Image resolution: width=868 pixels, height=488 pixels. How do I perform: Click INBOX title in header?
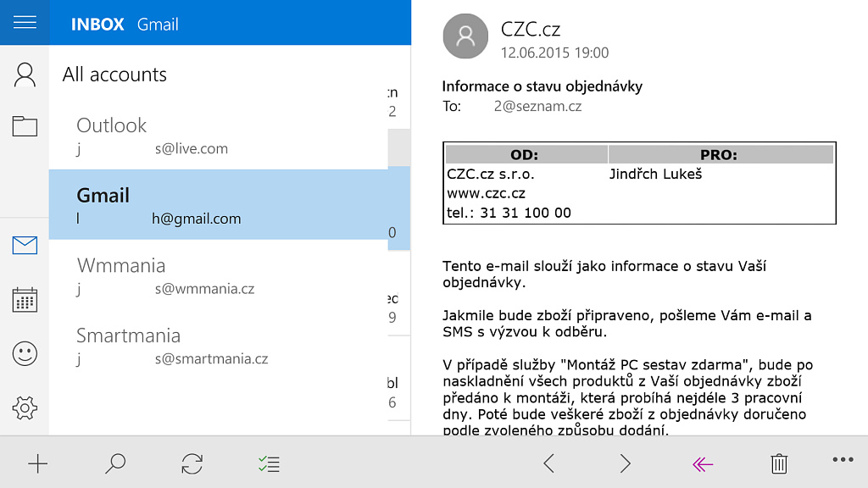97,25
